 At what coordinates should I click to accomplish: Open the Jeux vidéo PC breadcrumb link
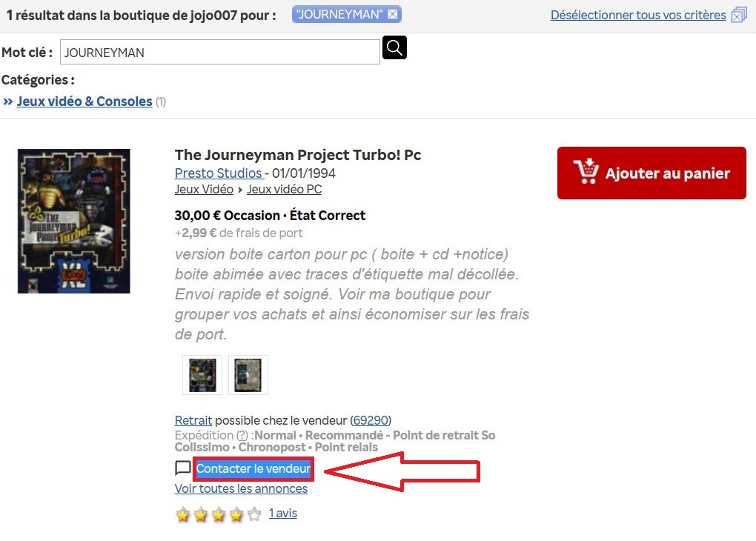pyautogui.click(x=284, y=189)
